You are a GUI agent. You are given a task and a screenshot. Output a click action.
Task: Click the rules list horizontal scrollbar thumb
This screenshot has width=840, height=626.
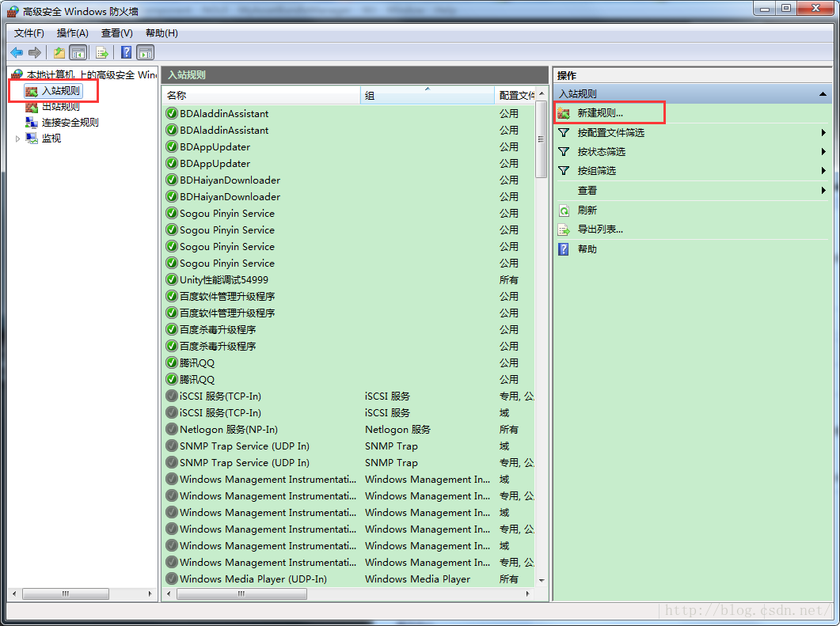click(241, 594)
